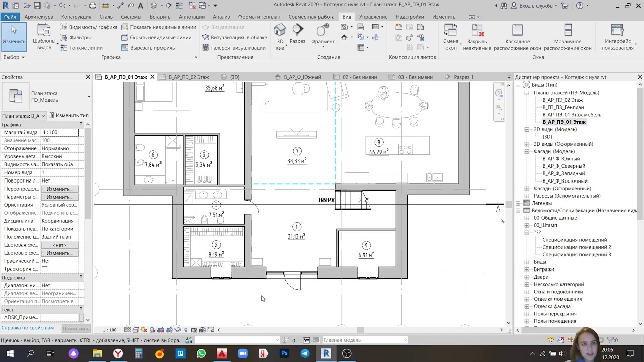Viewport: 644px width, 362px height.
Task: Open Главная модель design options dropdown
Action: (364, 340)
